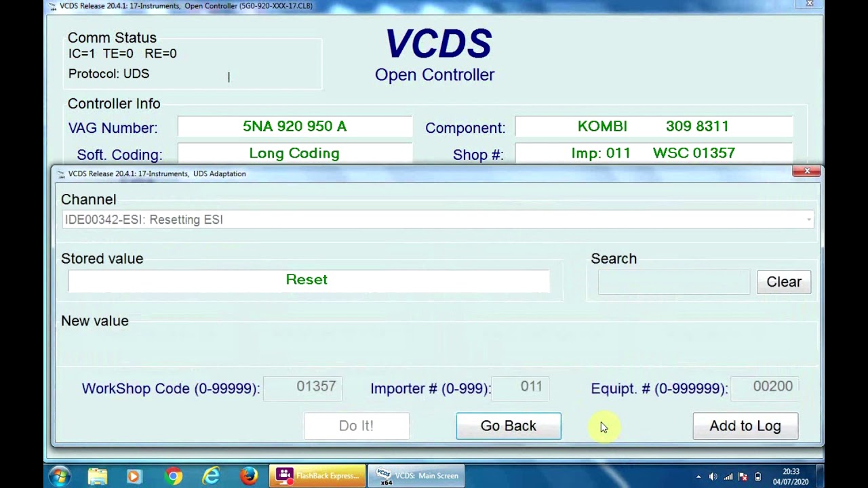Open the volume control in the tray
Screen dimensions: 868x488
(713, 476)
